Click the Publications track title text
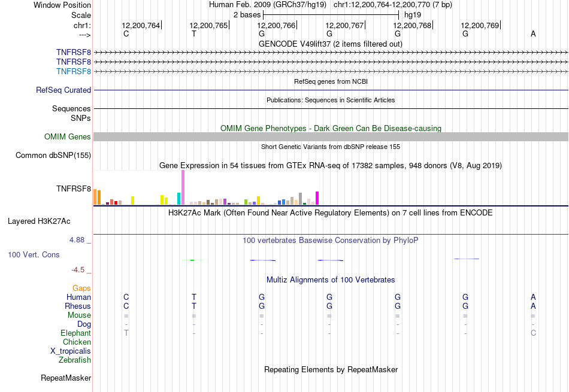Screen dimensions: 569x392 point(331,100)
